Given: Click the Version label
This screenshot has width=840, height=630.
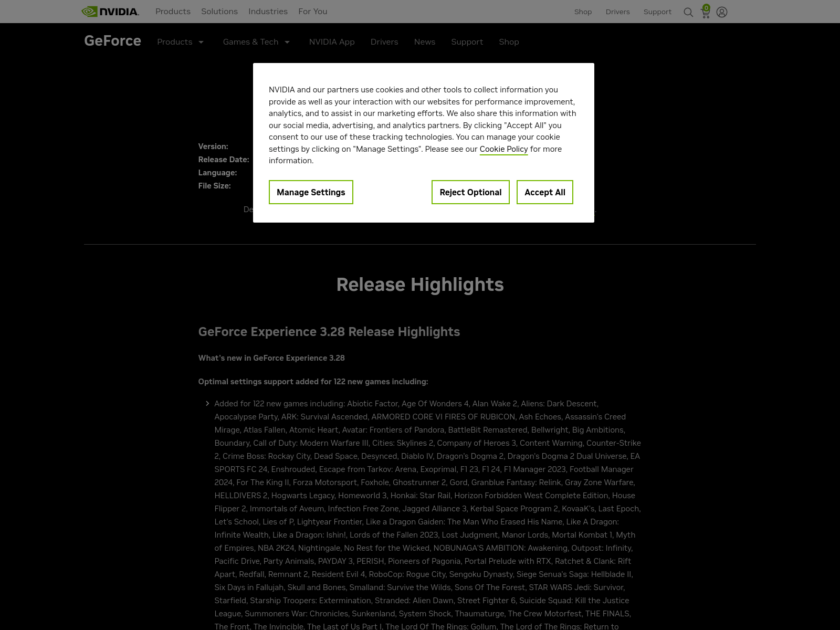Looking at the screenshot, I should 213,146.
